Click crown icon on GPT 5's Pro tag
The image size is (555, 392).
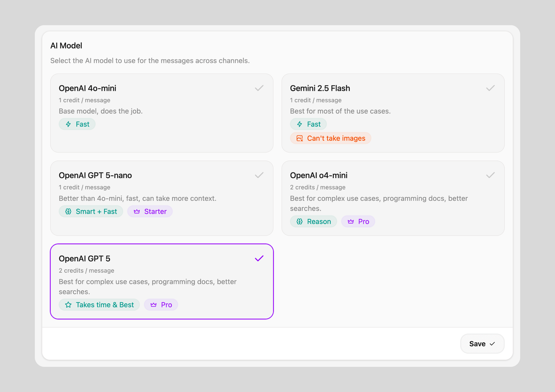(x=154, y=305)
